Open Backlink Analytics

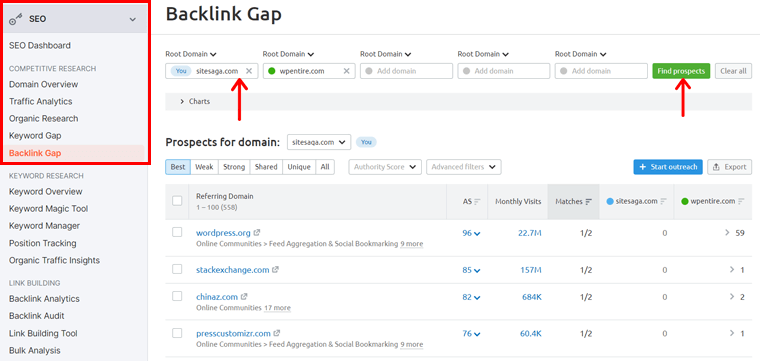pyautogui.click(x=44, y=299)
